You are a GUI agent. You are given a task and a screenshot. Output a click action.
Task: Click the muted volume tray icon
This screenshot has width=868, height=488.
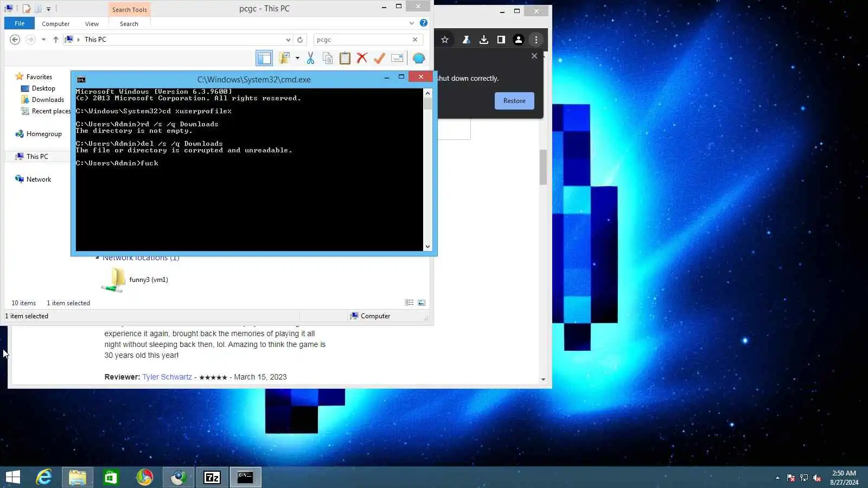[817, 478]
